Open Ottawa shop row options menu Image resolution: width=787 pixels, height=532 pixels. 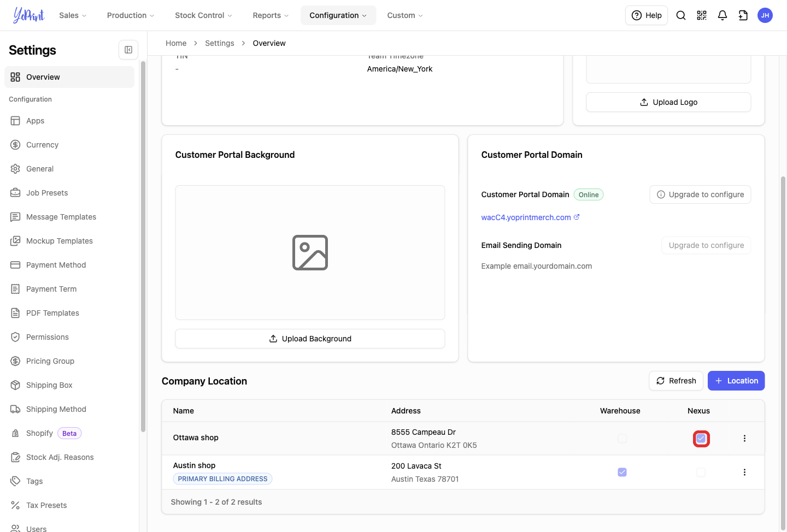(744, 439)
